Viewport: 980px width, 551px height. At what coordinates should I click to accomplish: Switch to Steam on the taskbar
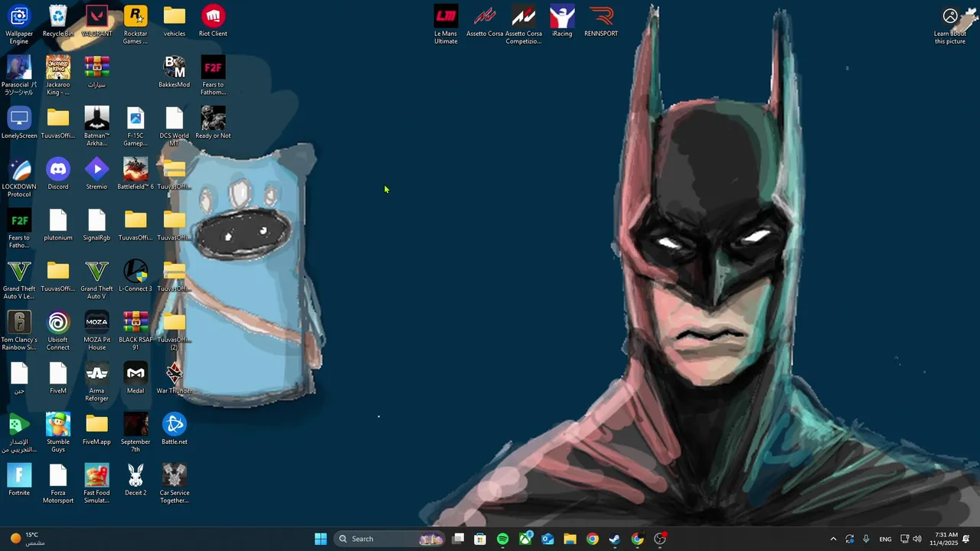coord(615,539)
